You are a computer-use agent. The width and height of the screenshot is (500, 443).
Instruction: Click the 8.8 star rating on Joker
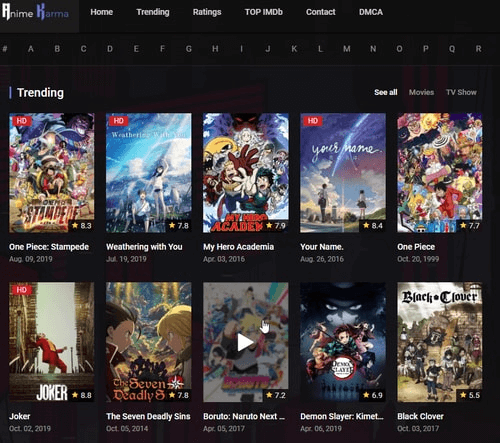[82, 395]
